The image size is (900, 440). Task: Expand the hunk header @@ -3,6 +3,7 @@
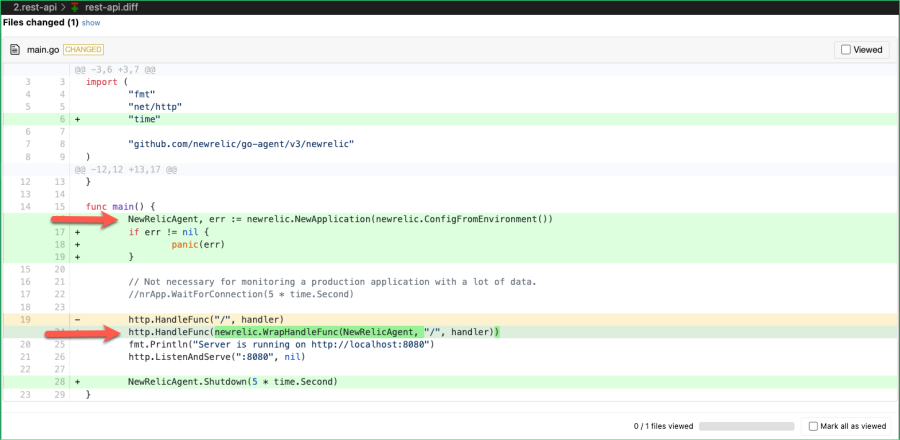(x=122, y=69)
